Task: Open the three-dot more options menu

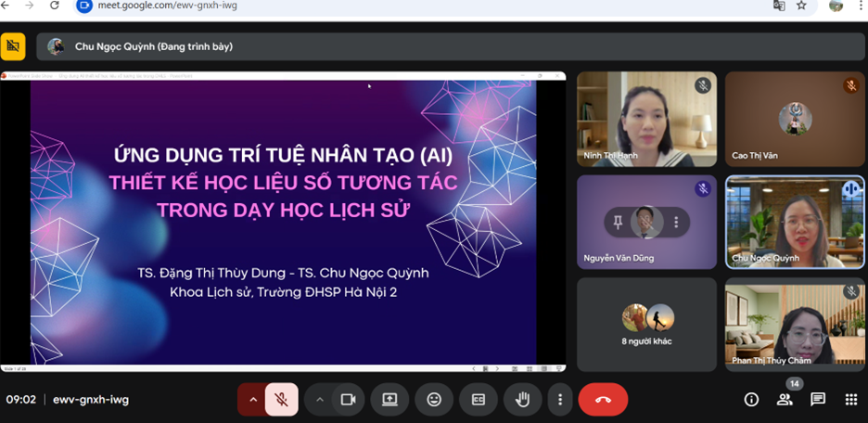Action: [x=559, y=400]
